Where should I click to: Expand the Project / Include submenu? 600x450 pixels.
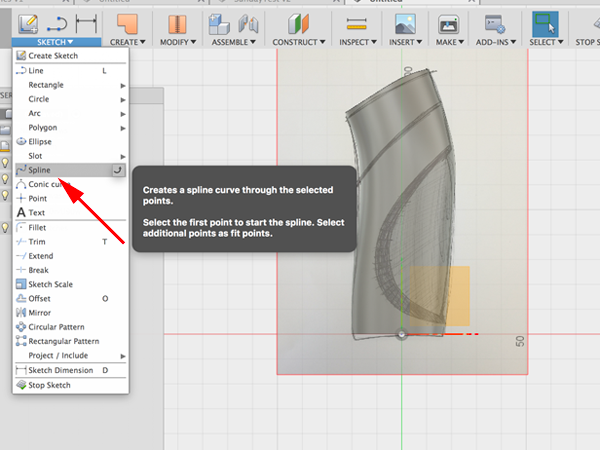click(x=70, y=355)
